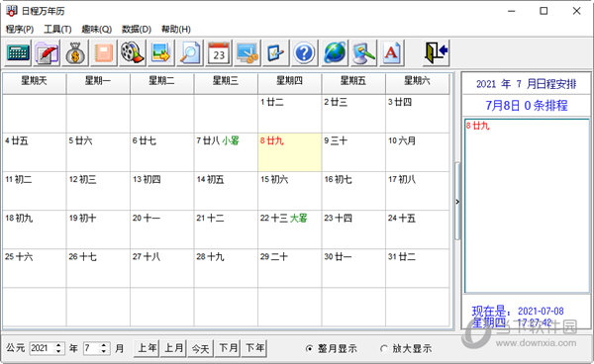Open the calculator toolbar icon
The width and height of the screenshot is (594, 364).
(18, 53)
